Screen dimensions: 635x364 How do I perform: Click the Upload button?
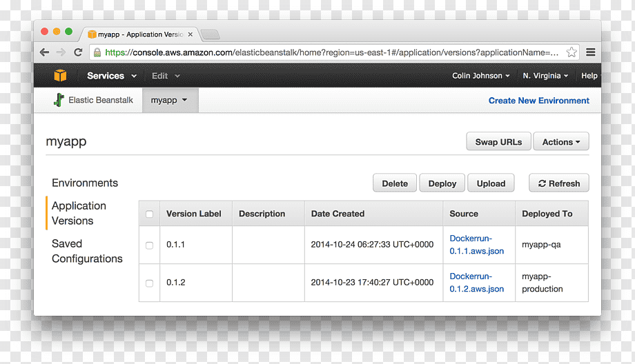[491, 183]
